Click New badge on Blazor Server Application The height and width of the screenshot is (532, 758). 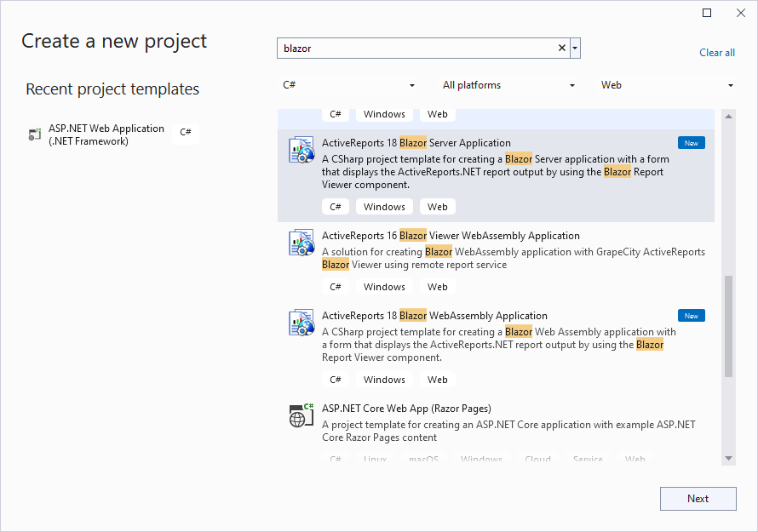[692, 143]
